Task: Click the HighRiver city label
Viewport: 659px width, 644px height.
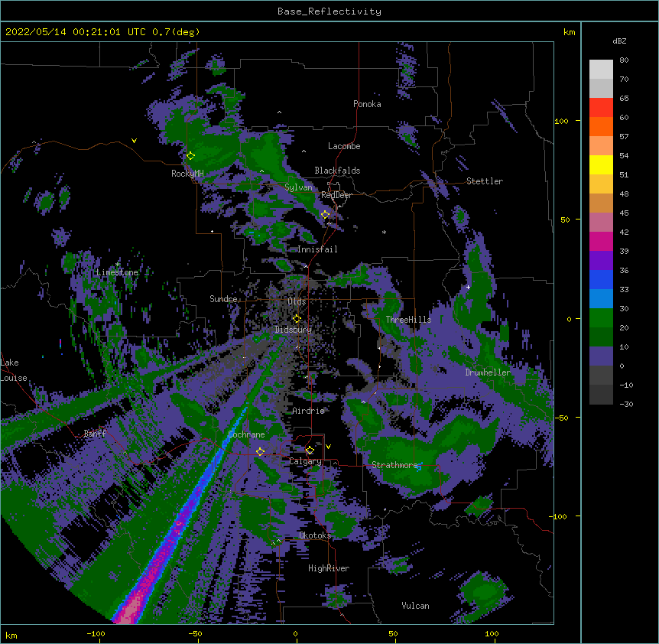Action: click(x=329, y=568)
